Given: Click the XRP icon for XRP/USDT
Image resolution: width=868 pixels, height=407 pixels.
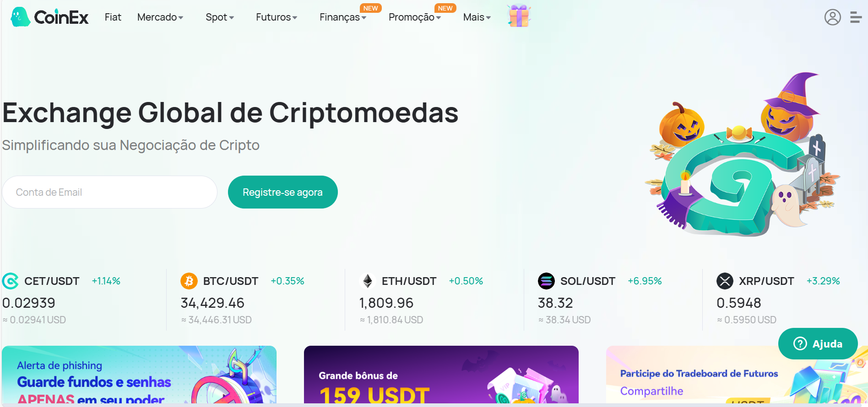Looking at the screenshot, I should click(725, 281).
